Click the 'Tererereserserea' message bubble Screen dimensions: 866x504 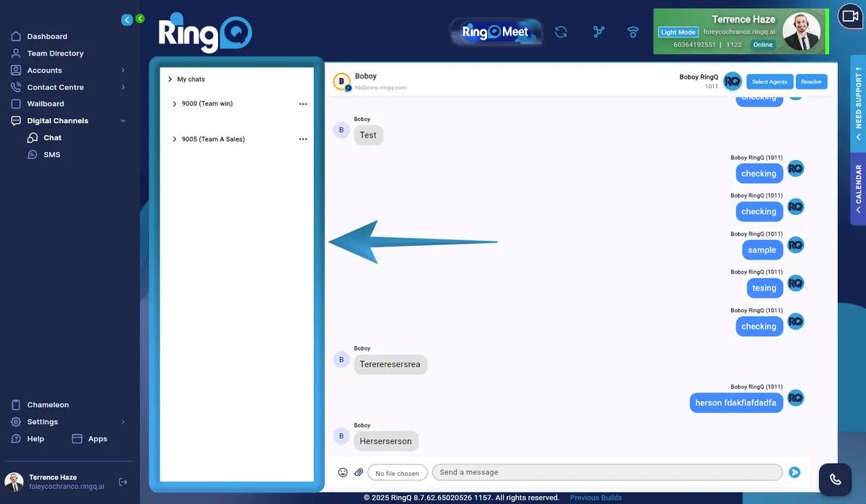click(x=390, y=364)
